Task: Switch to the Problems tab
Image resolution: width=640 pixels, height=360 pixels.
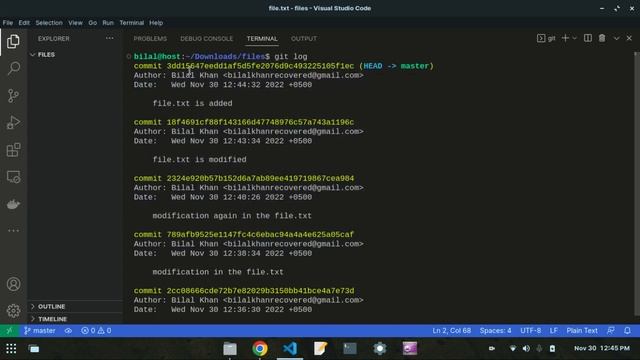Action: click(x=150, y=39)
